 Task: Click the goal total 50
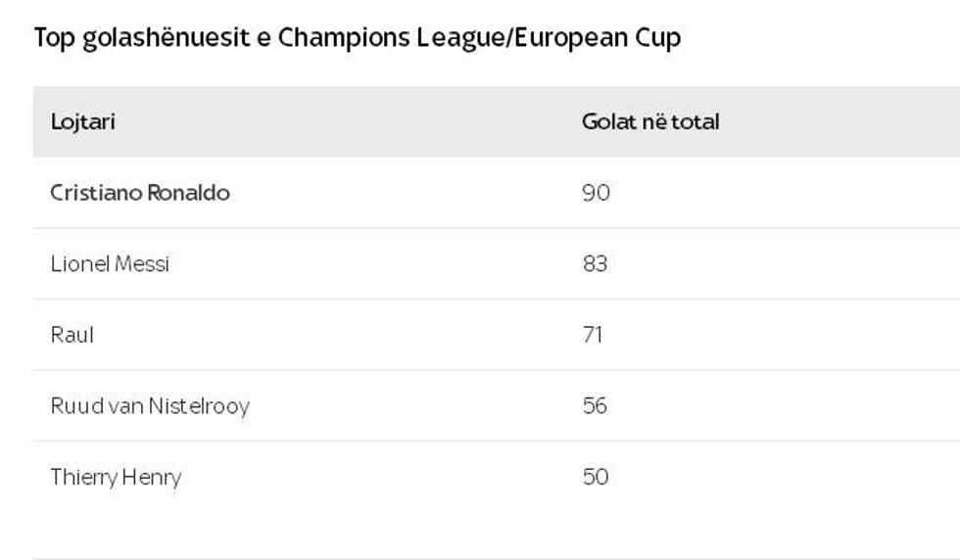click(596, 477)
